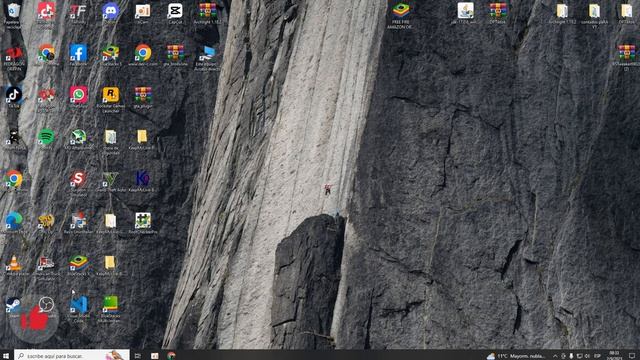This screenshot has width=640, height=360.
Task: Open VLC media player shortcut
Action: pyautogui.click(x=13, y=265)
